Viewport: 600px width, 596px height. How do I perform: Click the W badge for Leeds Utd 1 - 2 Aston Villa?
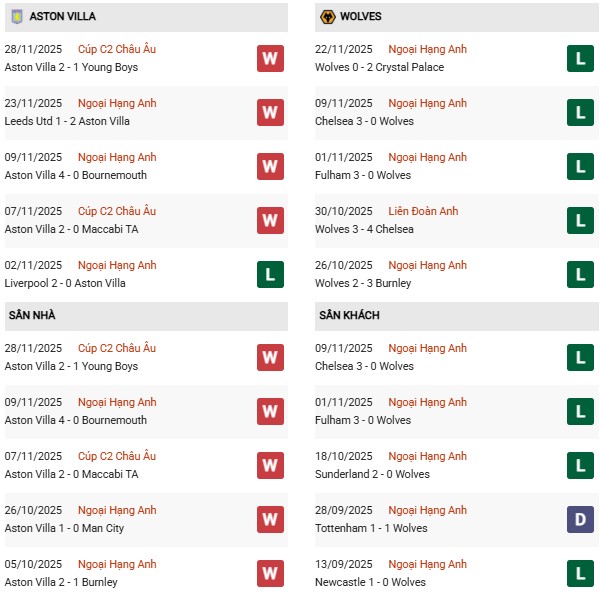click(x=270, y=112)
